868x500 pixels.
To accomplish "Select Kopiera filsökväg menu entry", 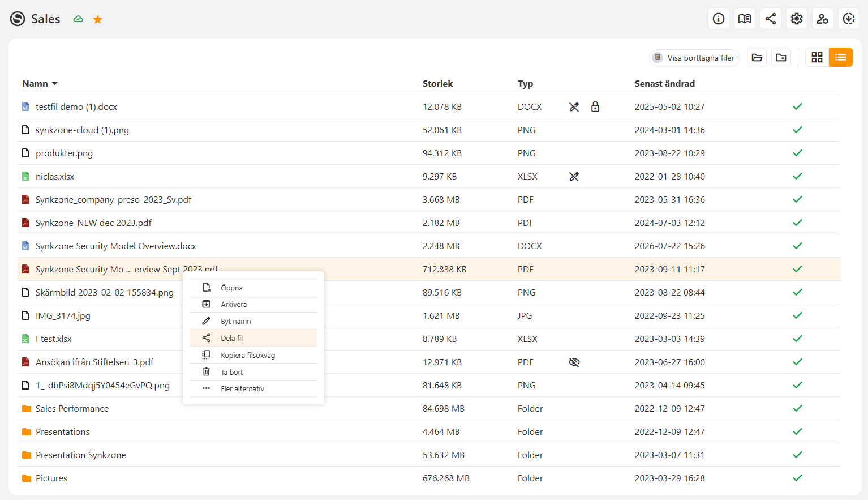I will click(x=253, y=355).
